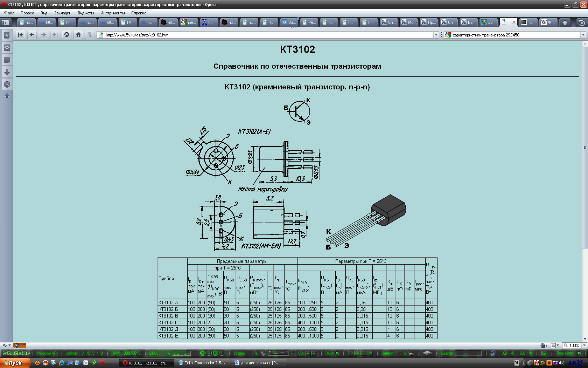The image size is (588, 368).
Task: Open the Виджеты menu
Action: 86,13
